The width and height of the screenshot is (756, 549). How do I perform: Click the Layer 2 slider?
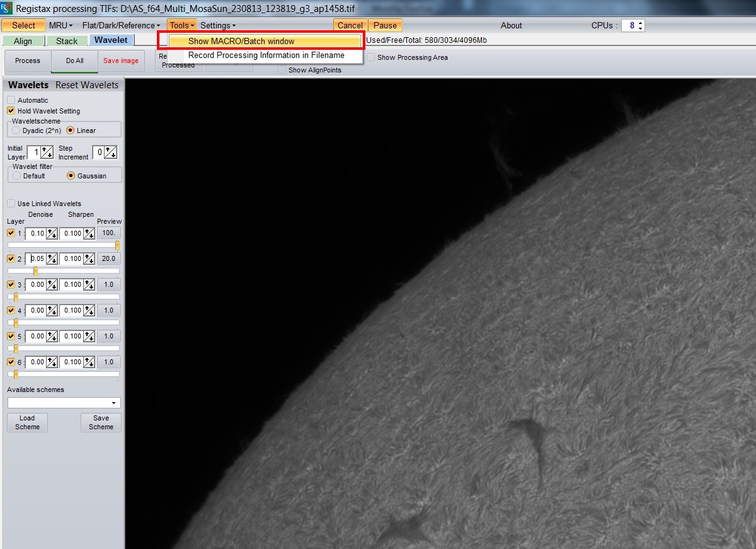pyautogui.click(x=64, y=270)
